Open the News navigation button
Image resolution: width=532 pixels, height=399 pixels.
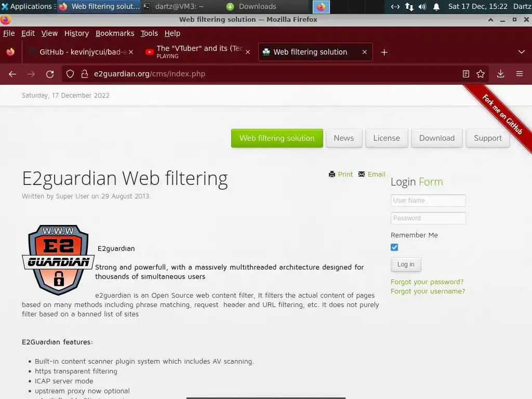pyautogui.click(x=344, y=138)
